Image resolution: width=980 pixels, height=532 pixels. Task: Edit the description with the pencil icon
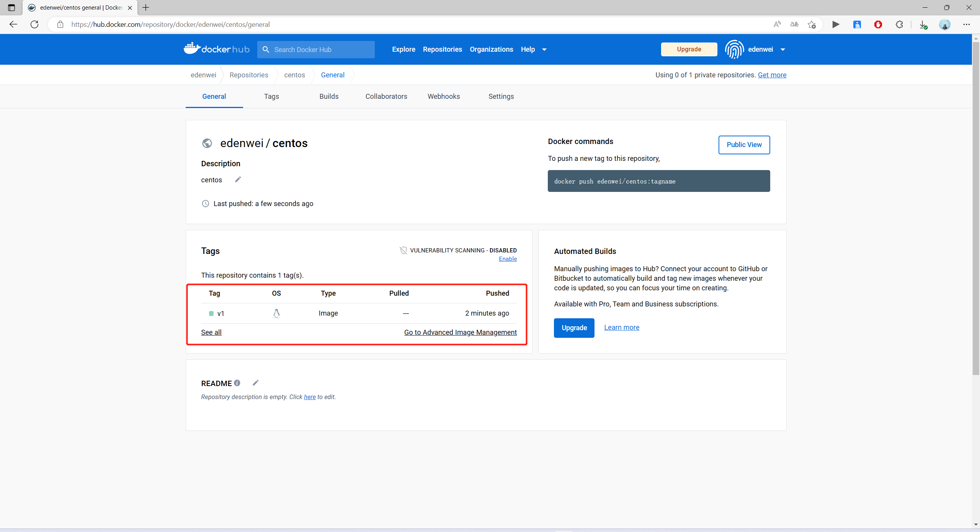[238, 179]
